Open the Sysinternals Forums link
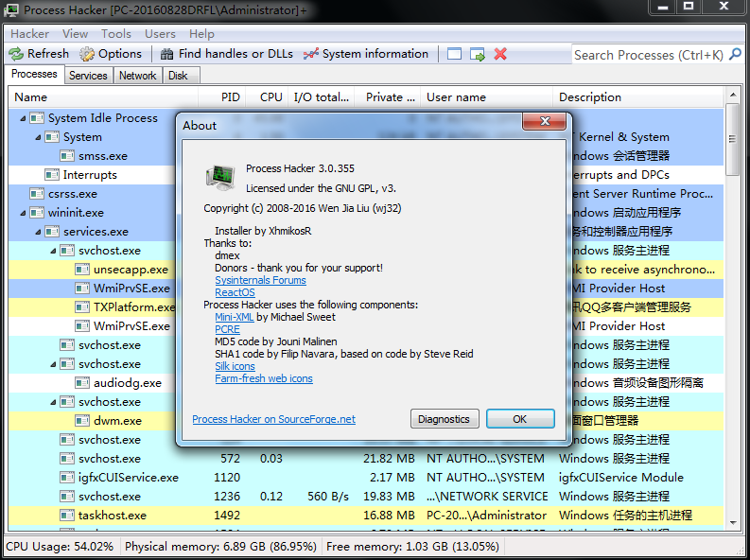Viewport: 750px width, 560px height. [x=260, y=280]
